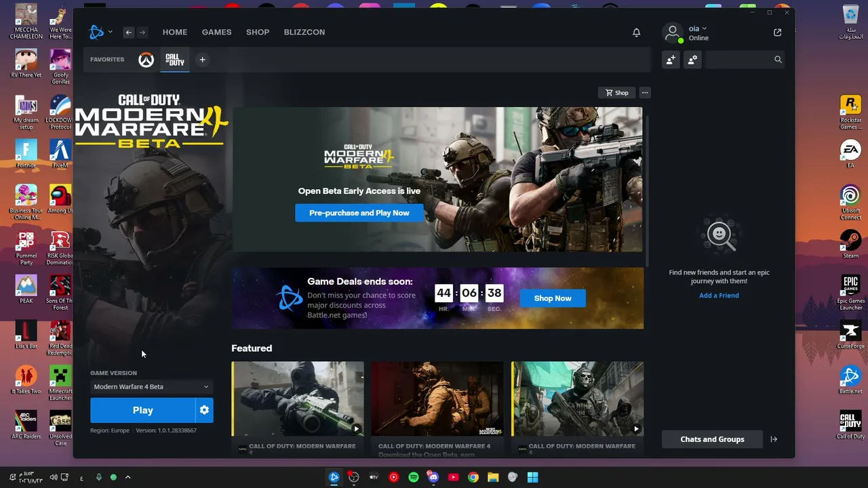This screenshot has height=488, width=868.
Task: Go forward with the right arrow button
Action: 142,32
